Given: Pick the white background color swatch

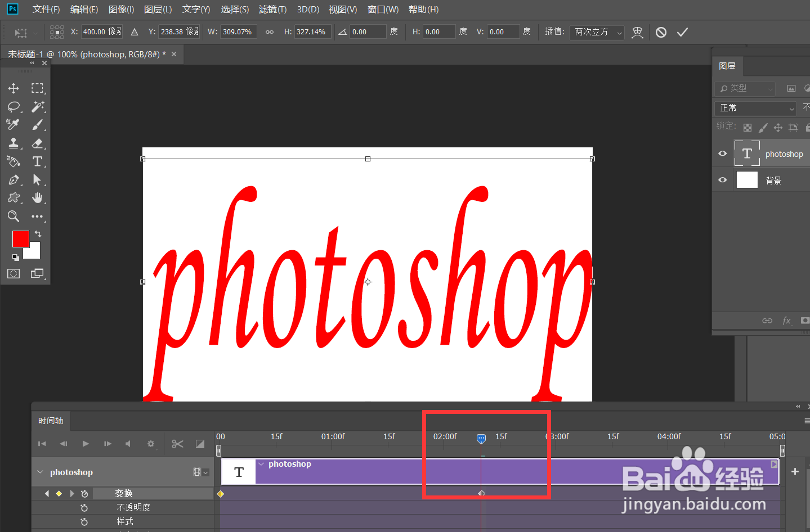Looking at the screenshot, I should coord(34,253).
